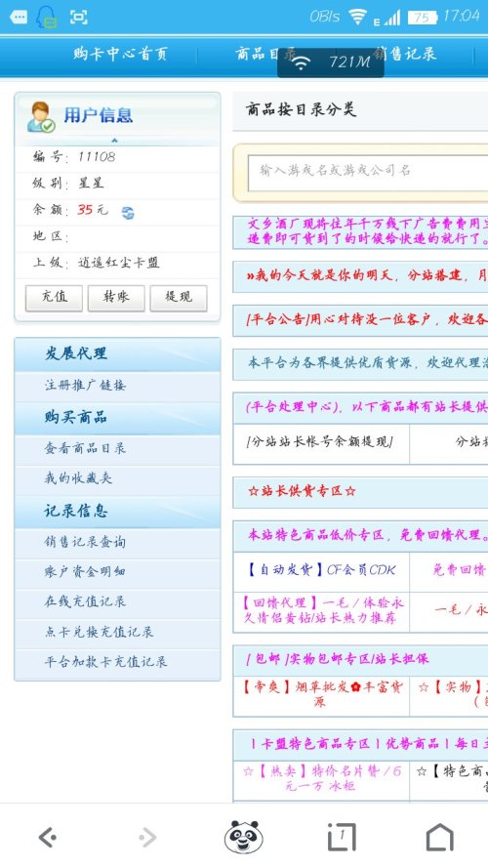The width and height of the screenshot is (488, 868).
Task: Open the 购卡中心首页 tab
Action: pos(120,54)
